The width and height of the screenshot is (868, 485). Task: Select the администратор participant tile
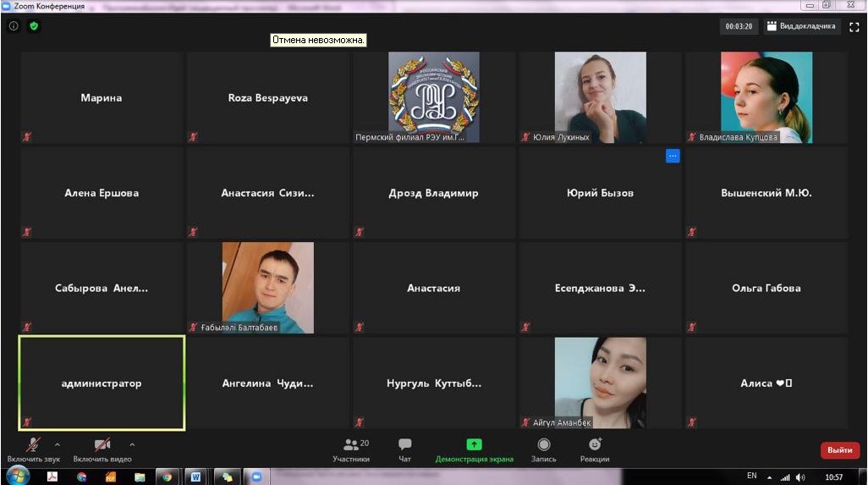(x=102, y=383)
